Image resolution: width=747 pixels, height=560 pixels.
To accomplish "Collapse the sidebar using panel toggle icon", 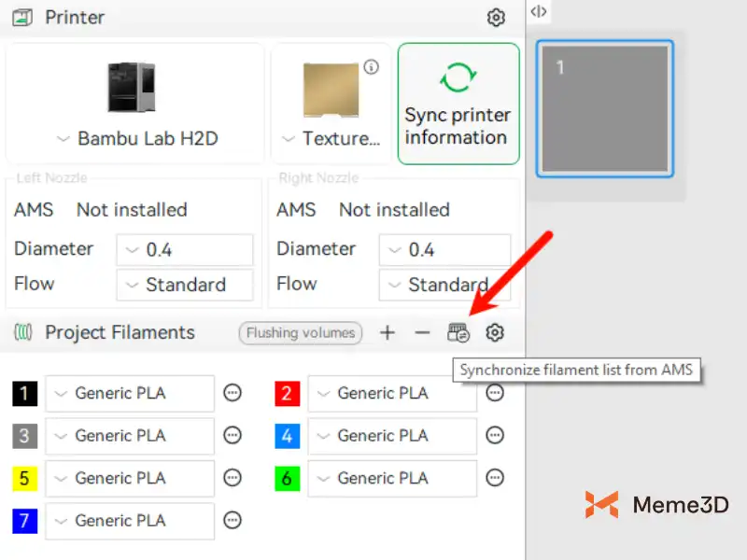I will pos(539,12).
